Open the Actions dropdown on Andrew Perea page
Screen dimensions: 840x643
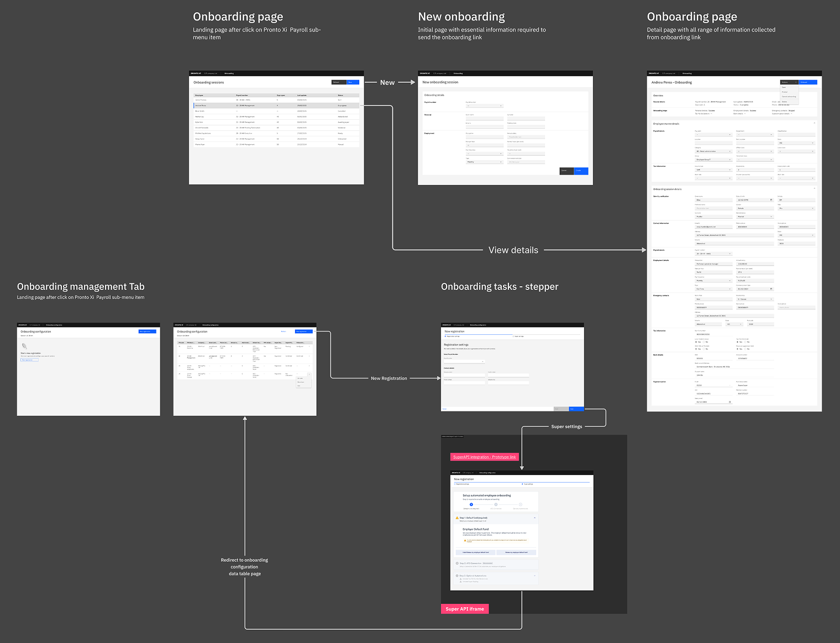789,82
